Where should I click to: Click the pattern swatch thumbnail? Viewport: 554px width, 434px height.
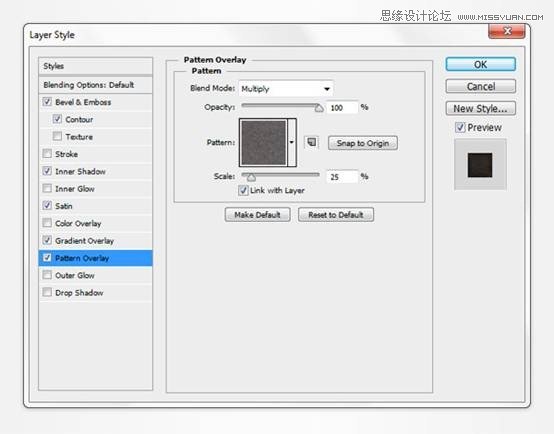click(263, 142)
